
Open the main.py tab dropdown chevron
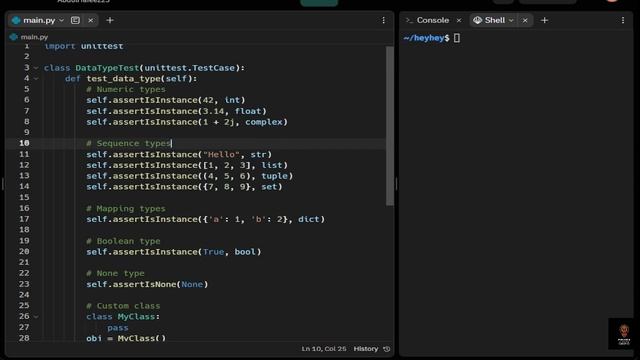point(62,20)
